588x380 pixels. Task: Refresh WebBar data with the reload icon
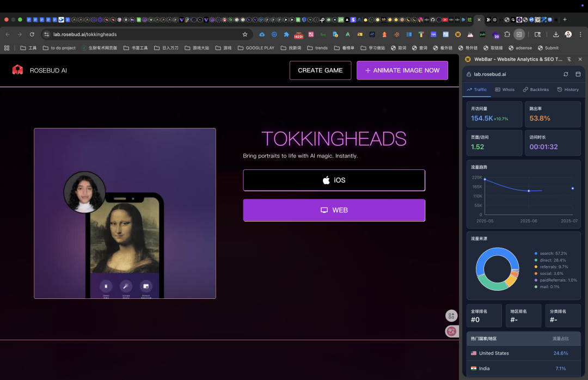pos(566,74)
